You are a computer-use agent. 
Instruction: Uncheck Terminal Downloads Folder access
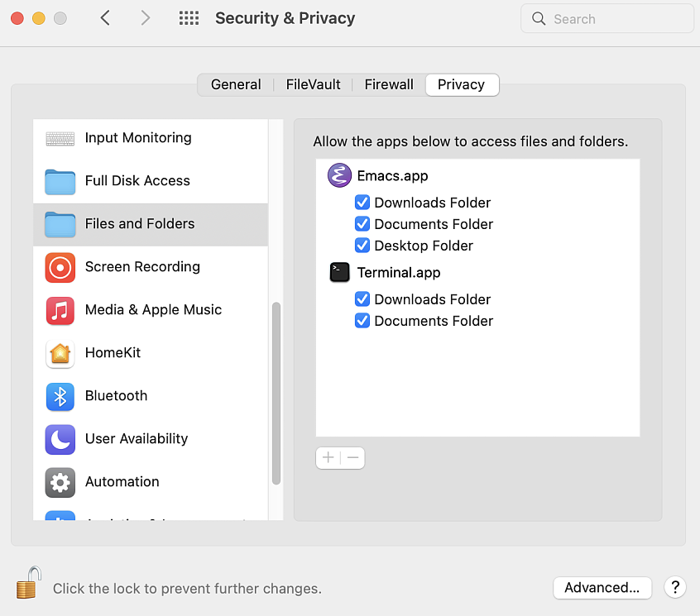point(362,298)
